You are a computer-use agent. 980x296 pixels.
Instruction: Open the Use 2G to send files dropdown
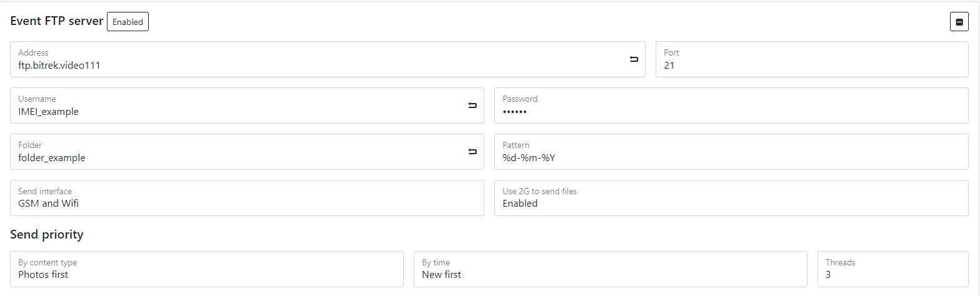pos(731,198)
